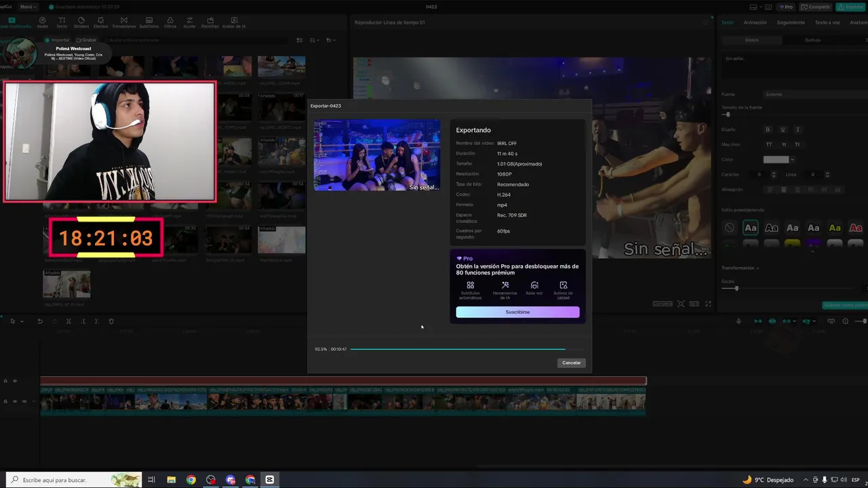The width and height of the screenshot is (868, 488).
Task: Click the microphone record icon above timeline
Action: point(738,321)
